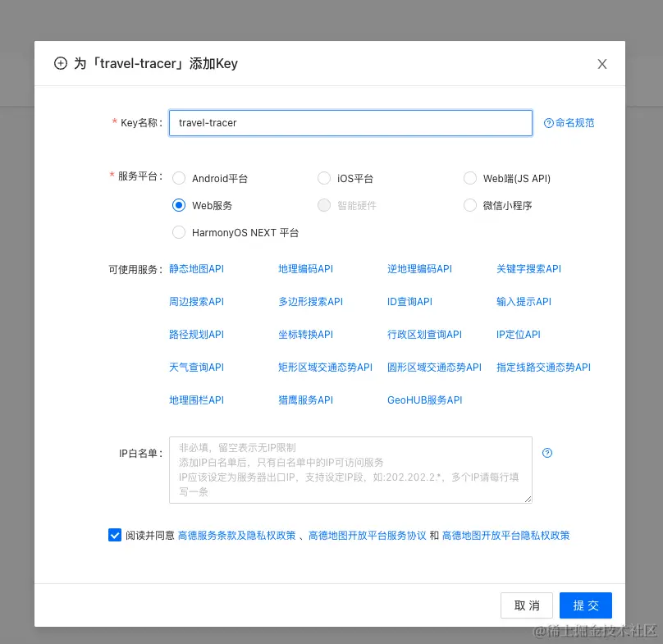Click the 提交 submit button
663x644 pixels.
(586, 605)
